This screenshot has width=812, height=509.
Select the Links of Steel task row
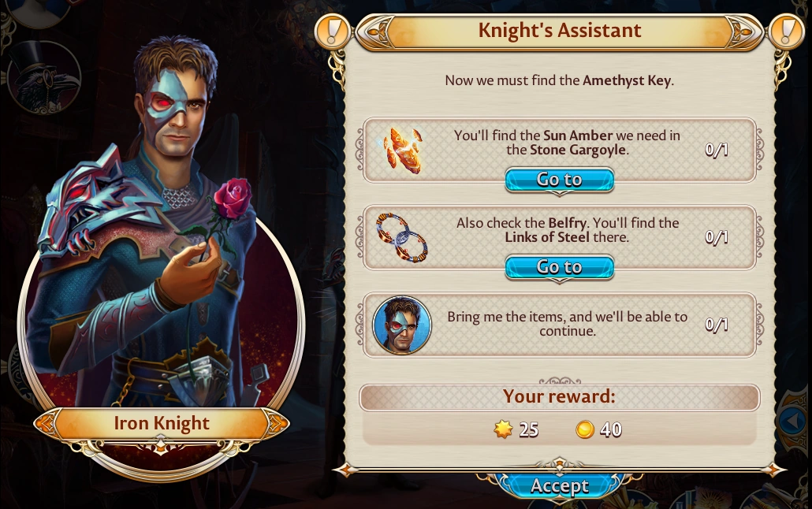tap(559, 238)
